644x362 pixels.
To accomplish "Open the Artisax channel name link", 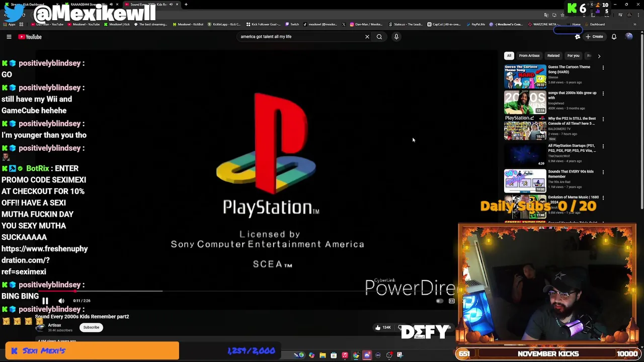I will tap(54, 325).
